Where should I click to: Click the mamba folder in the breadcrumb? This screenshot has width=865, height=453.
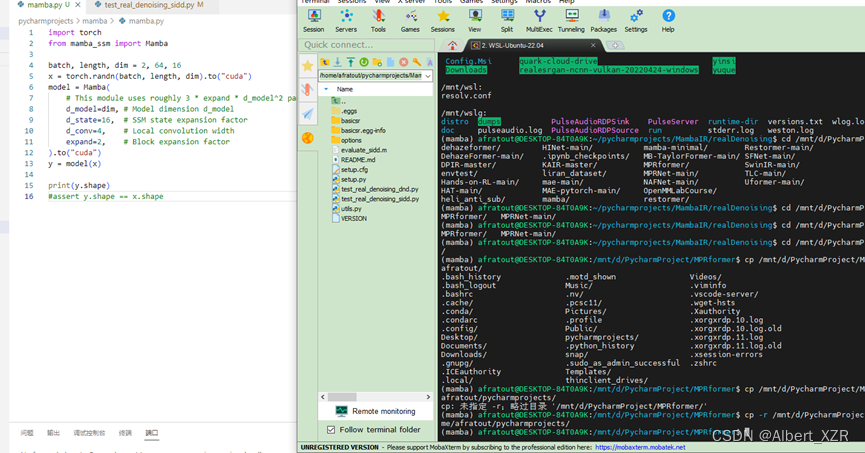click(95, 21)
